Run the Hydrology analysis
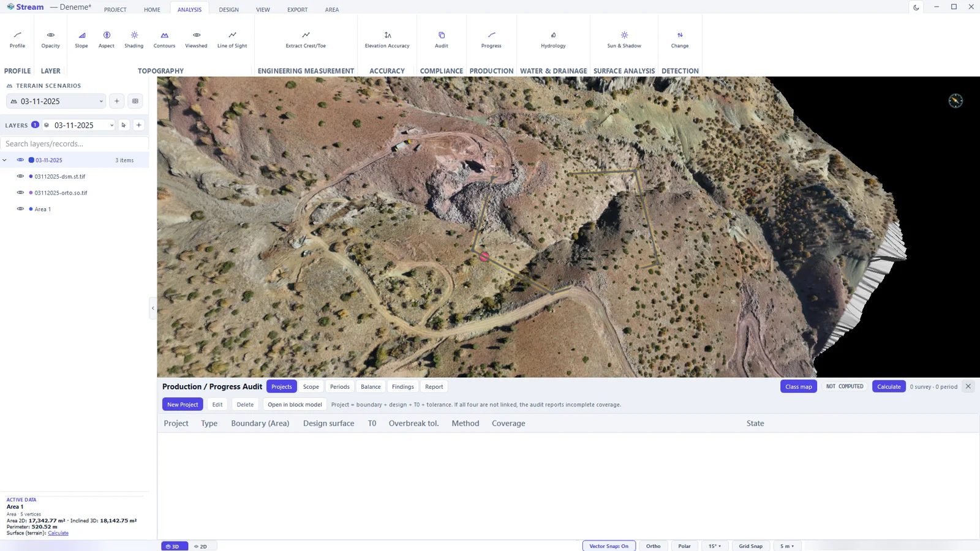 click(x=553, y=39)
